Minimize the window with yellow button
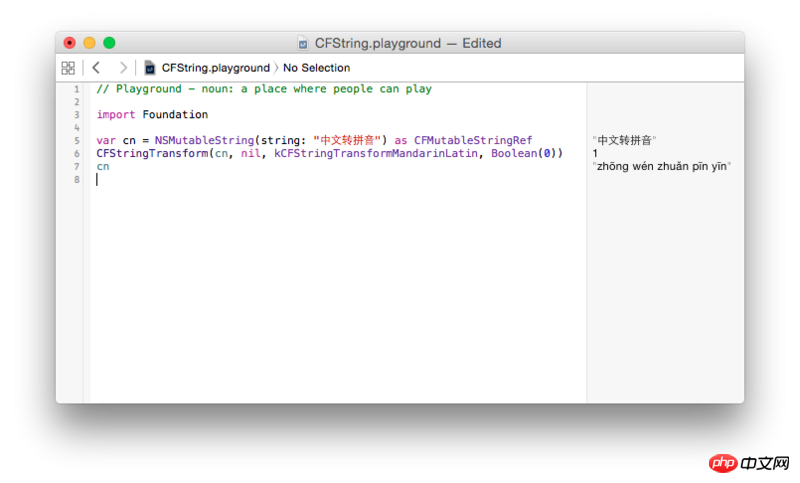This screenshot has width=800, height=483. point(89,43)
